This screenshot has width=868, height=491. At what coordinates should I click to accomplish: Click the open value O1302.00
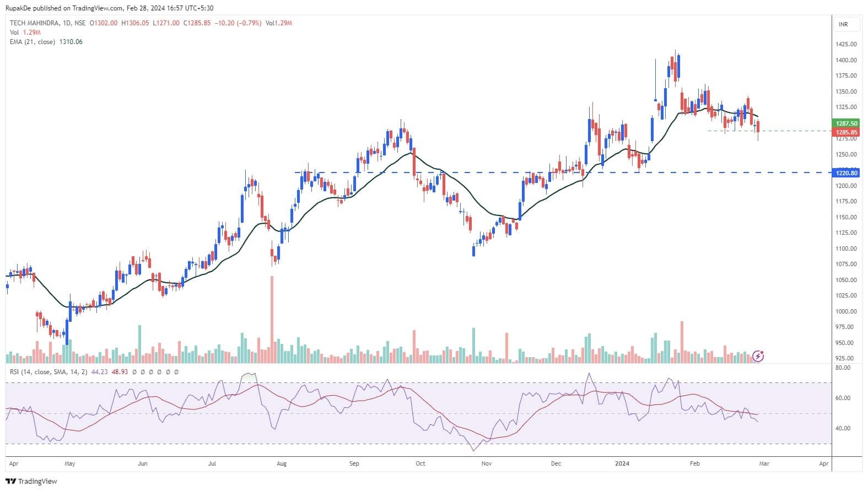(104, 23)
